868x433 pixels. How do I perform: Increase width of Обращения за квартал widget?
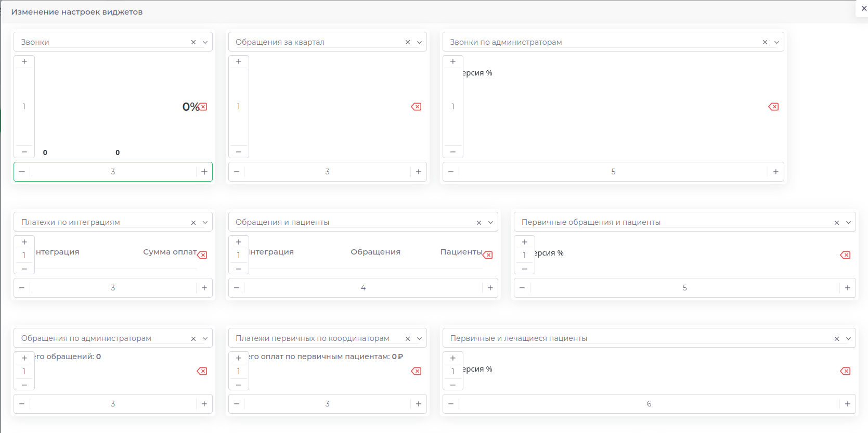pos(419,172)
